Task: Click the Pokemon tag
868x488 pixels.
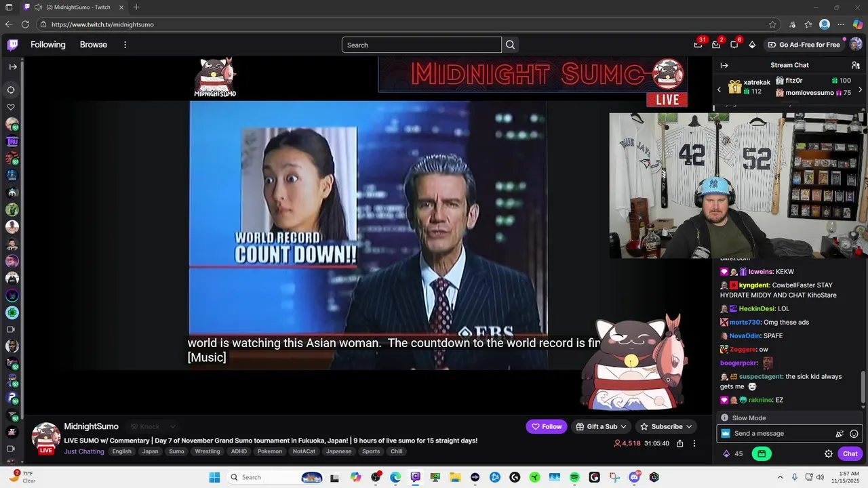Action: [x=270, y=451]
